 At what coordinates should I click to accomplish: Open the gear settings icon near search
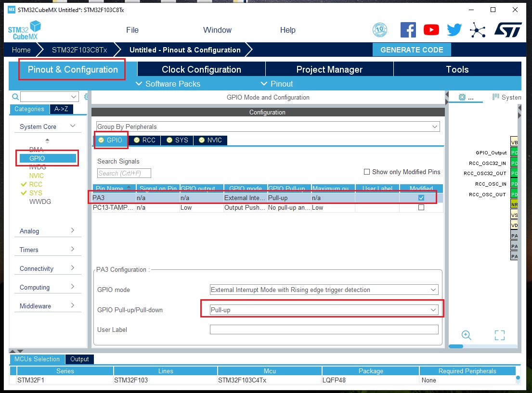pyautogui.click(x=86, y=97)
